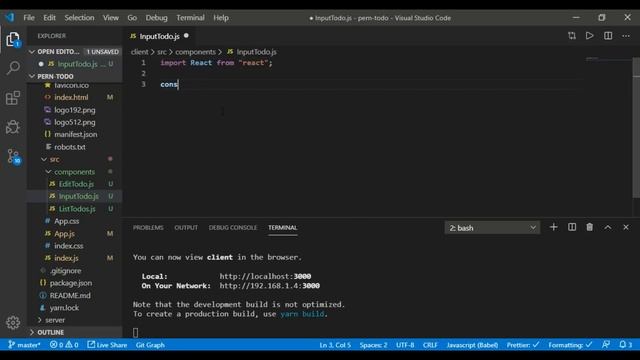Click the Ln 3, Col 5 position indicator

tap(335, 345)
